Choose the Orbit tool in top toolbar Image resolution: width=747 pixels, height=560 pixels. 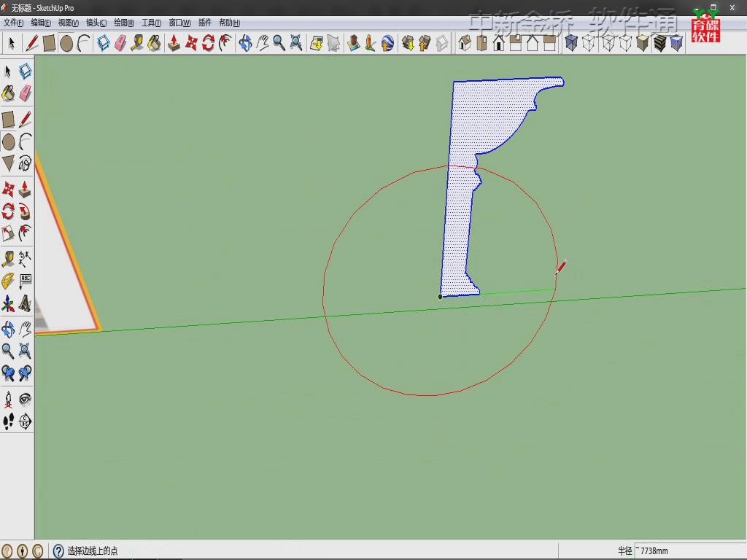245,43
